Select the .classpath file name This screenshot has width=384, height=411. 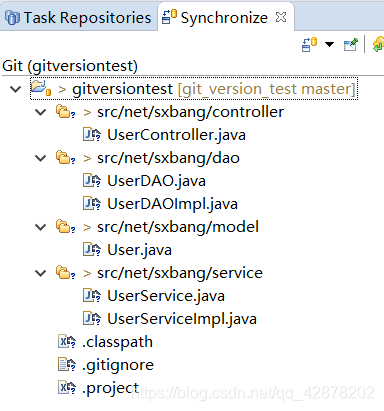click(117, 342)
